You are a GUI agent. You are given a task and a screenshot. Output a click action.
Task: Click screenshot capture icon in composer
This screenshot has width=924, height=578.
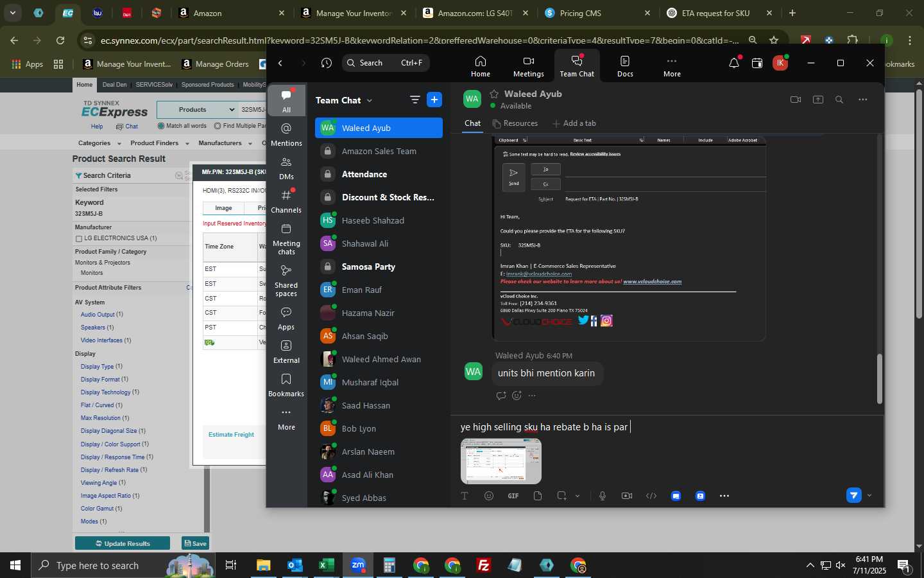tap(562, 496)
